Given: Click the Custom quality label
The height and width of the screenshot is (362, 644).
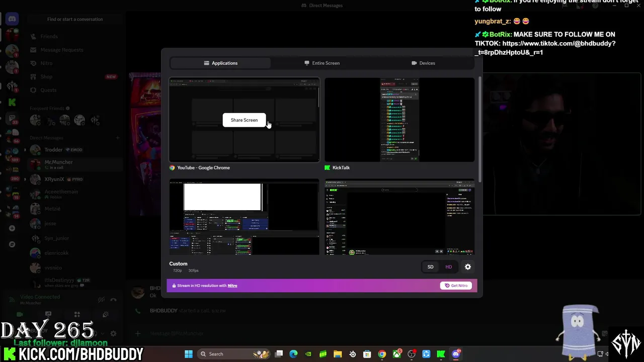Looking at the screenshot, I should (178, 263).
